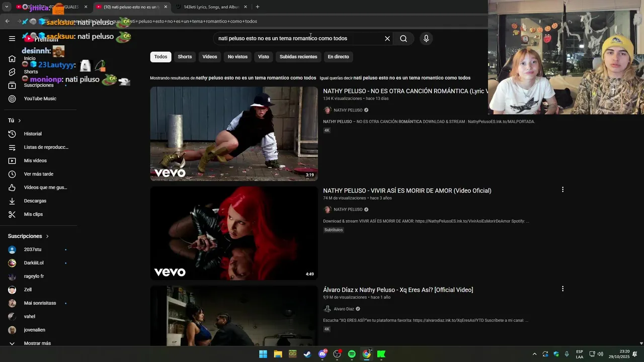This screenshot has width=644, height=362.
Task: Click the Inicio home icon in sidebar
Action: click(x=12, y=59)
